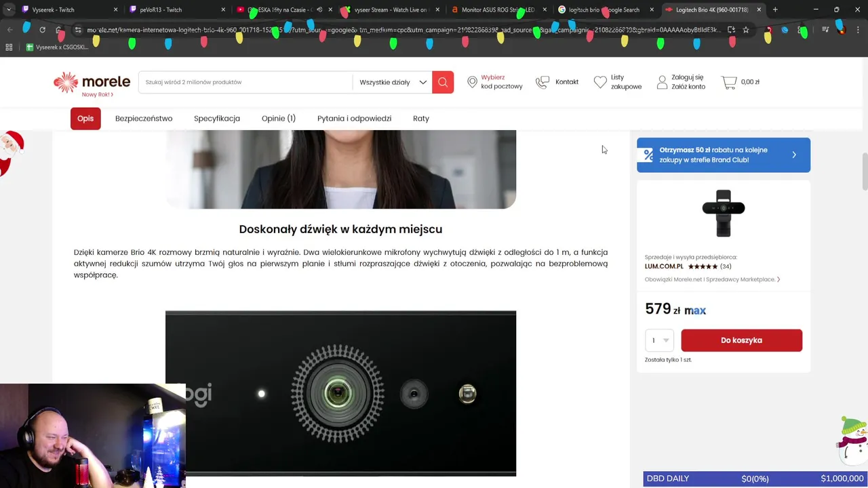Open the quantity selector dropdown
This screenshot has height=488, width=868.
tap(659, 340)
